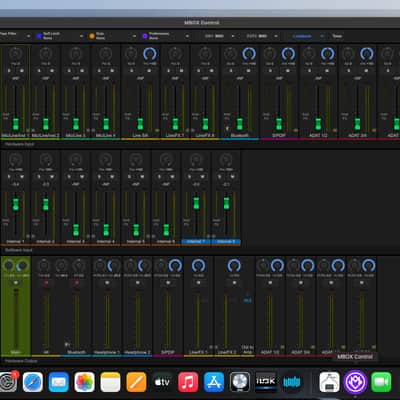Click the blue knob on the S/PDIF input strip

coord(288,54)
